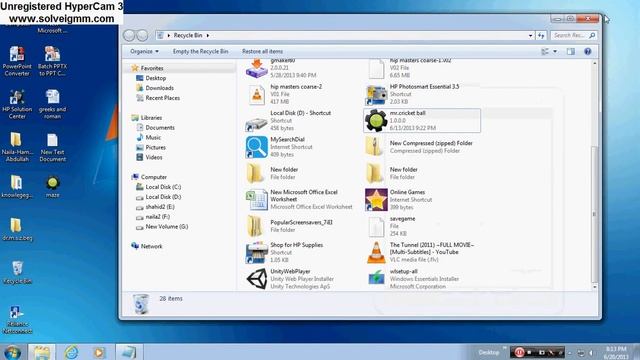Click the scrollbar down arrow

coord(594,287)
